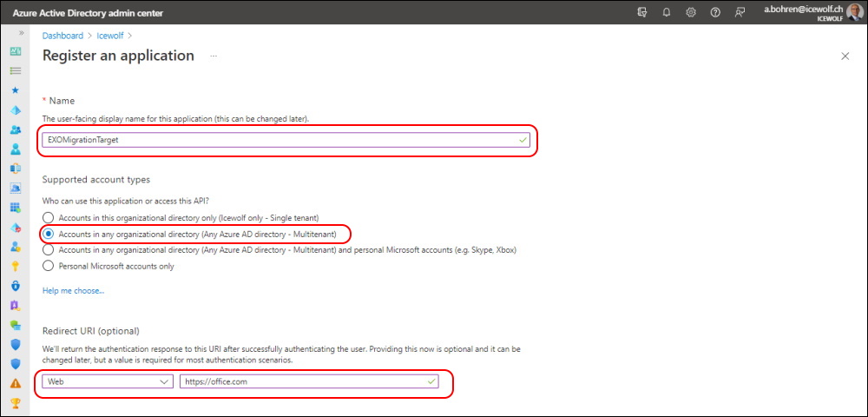
Task: Open the framed user picture icon
Action: coord(16,189)
